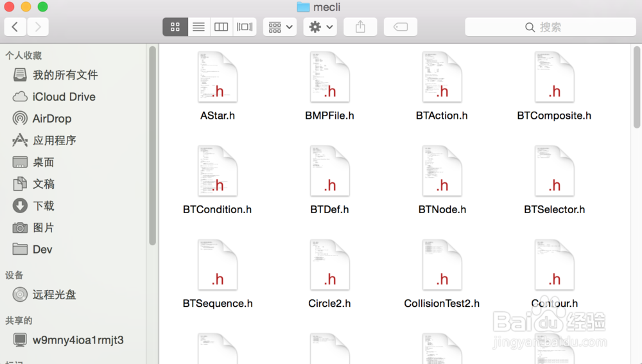Select the BMPFile.h file icon
The image size is (642, 364).
pyautogui.click(x=329, y=76)
